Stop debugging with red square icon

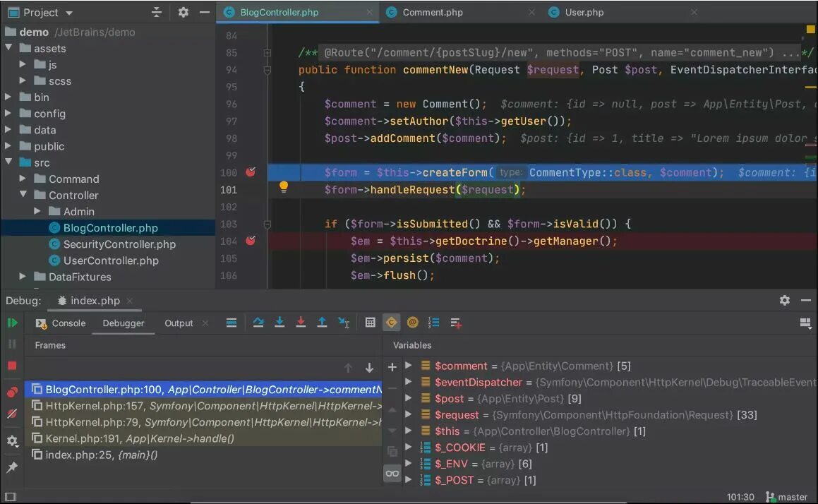[12, 366]
